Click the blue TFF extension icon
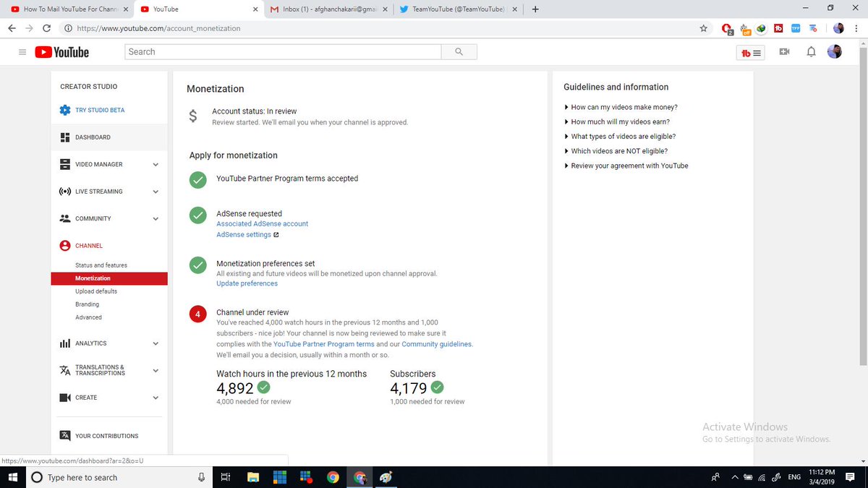Viewport: 868px width, 488px height. point(796,28)
